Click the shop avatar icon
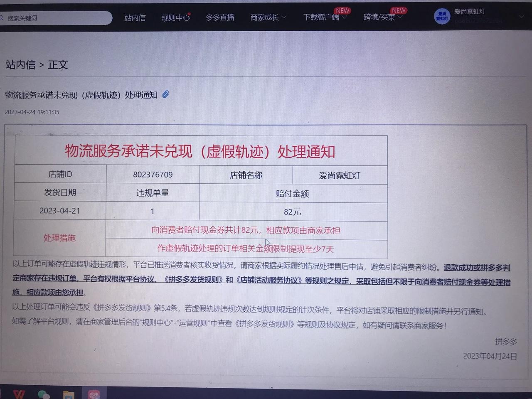The image size is (532, 399). [x=442, y=16]
